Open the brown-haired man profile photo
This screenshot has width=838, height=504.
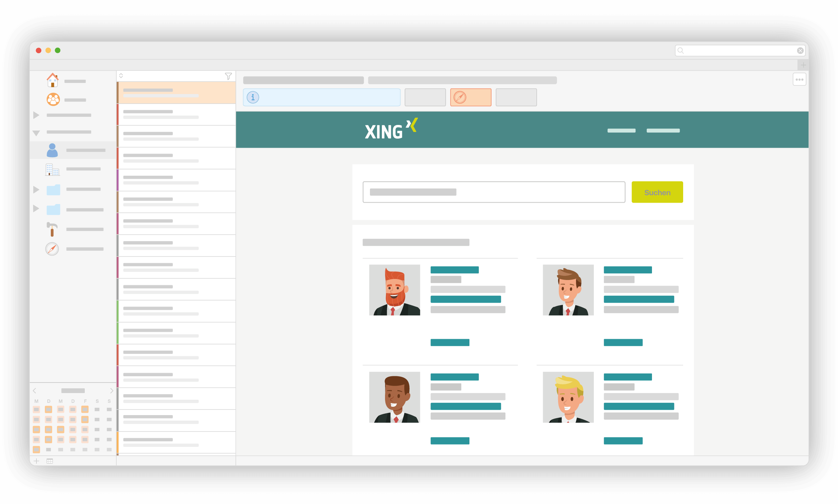[568, 290]
